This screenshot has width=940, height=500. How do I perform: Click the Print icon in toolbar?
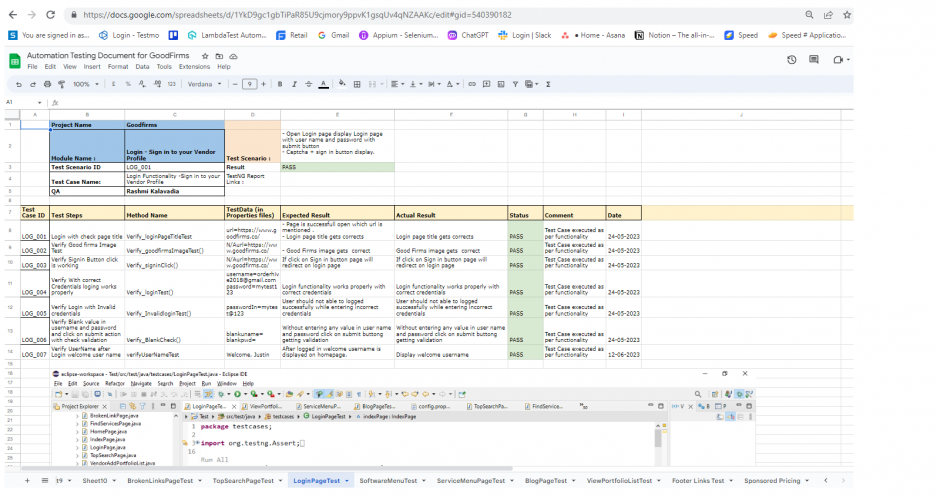click(x=47, y=84)
